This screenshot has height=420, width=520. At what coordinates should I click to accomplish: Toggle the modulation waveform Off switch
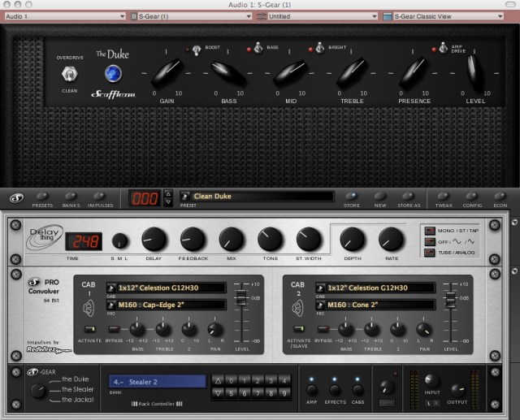point(430,241)
